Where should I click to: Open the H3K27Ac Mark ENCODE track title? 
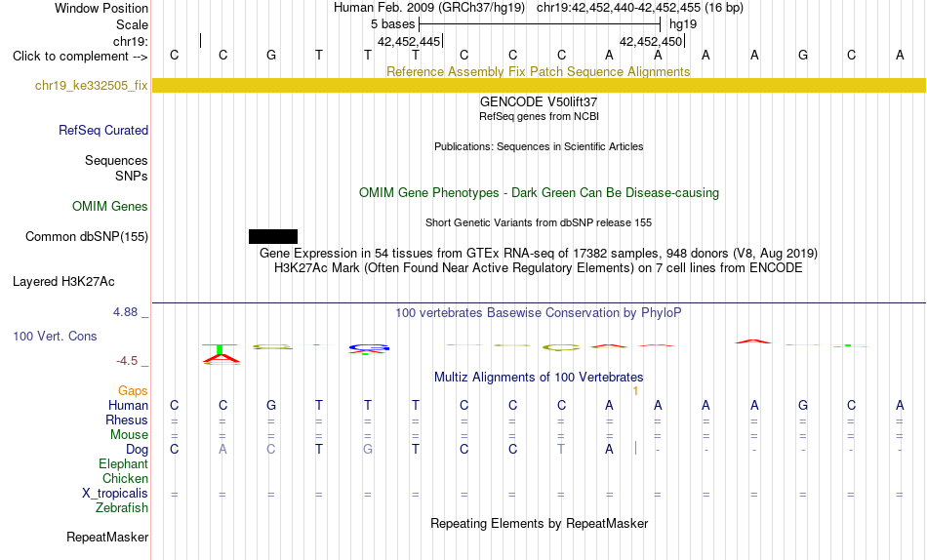coord(539,268)
